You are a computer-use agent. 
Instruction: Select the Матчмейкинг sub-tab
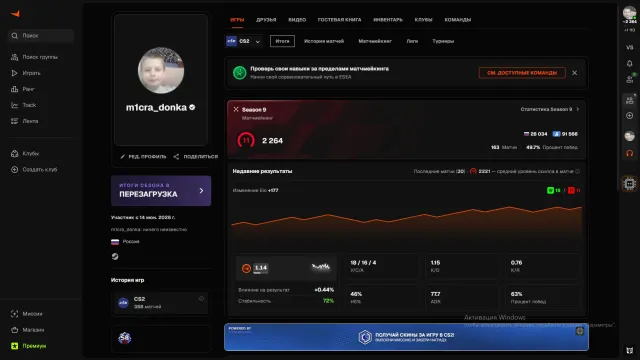pos(375,41)
